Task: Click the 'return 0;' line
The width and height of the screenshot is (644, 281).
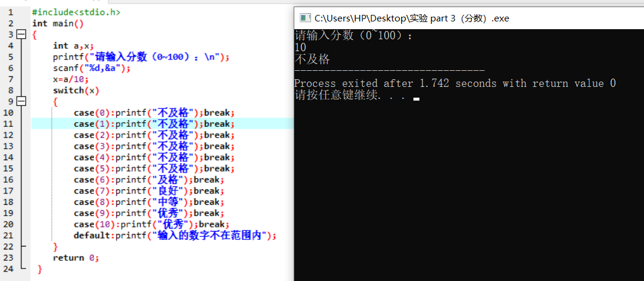Action: [76, 258]
